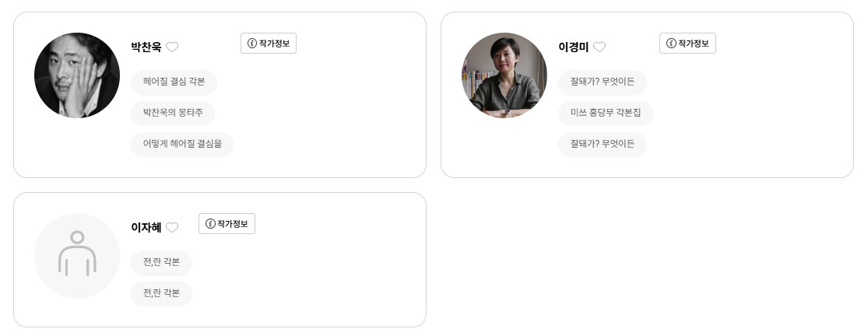Screen dimensions: 868x336
Task: View 작가정보 for 이자혜
Action: tap(227, 224)
